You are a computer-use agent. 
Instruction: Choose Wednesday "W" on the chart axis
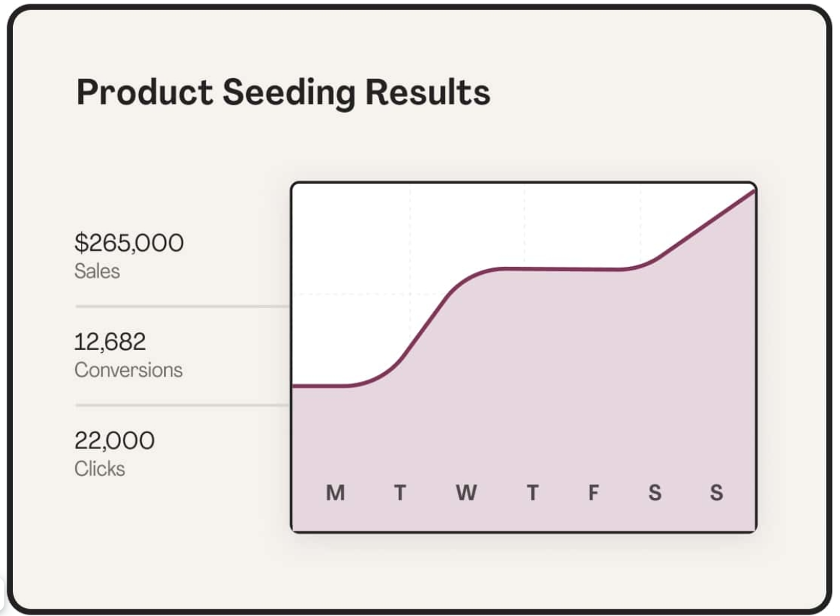(466, 493)
